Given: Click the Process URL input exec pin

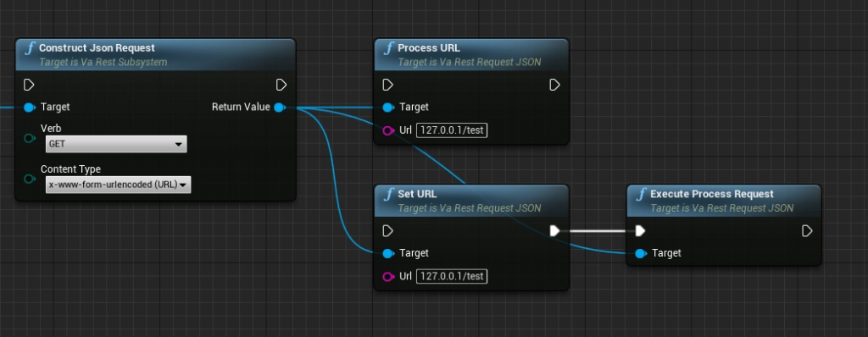Looking at the screenshot, I should click(x=388, y=85).
